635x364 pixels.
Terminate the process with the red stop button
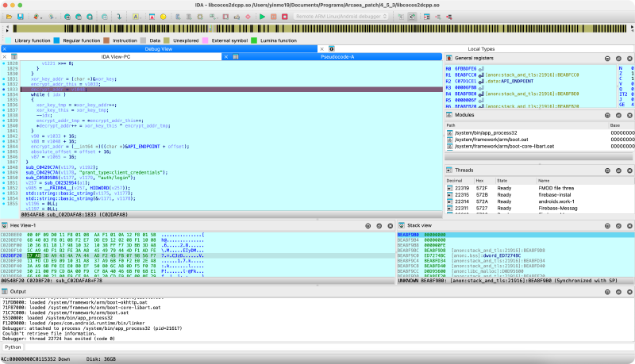286,16
